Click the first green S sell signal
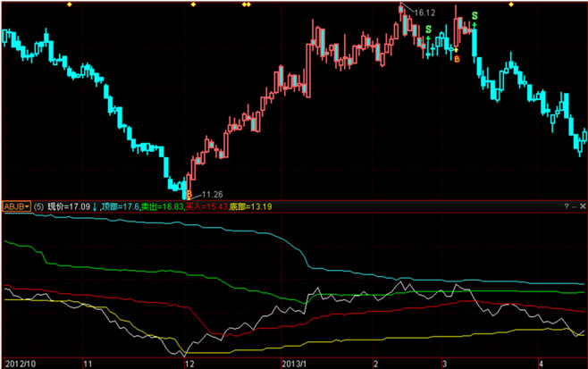588x369 pixels. pos(429,29)
